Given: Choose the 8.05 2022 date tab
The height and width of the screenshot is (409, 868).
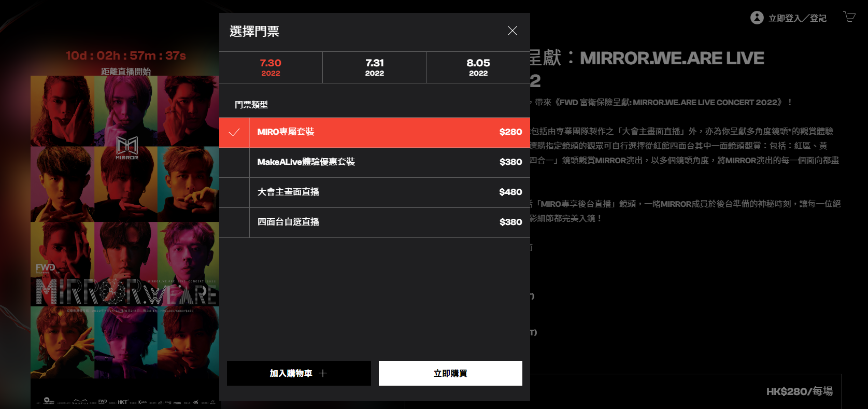Looking at the screenshot, I should point(478,67).
